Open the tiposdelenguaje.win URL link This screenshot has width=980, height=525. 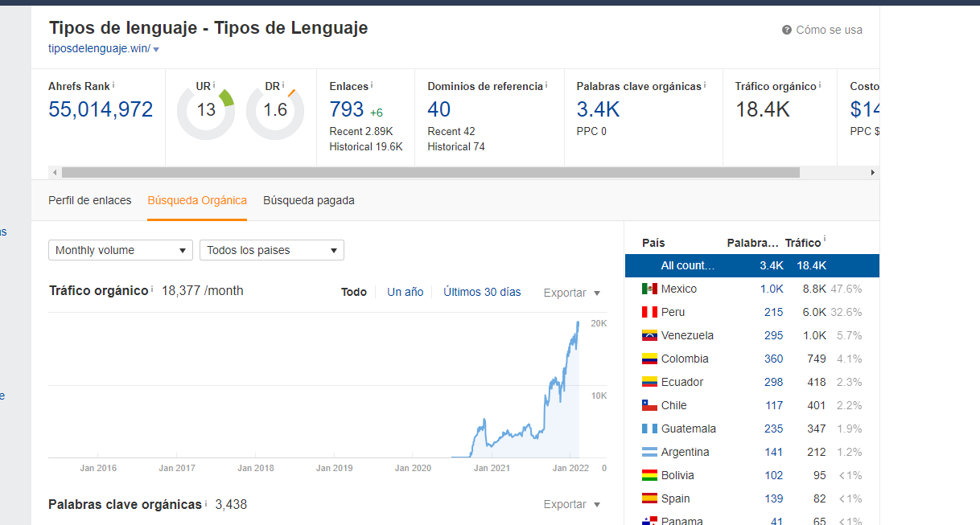[x=99, y=48]
